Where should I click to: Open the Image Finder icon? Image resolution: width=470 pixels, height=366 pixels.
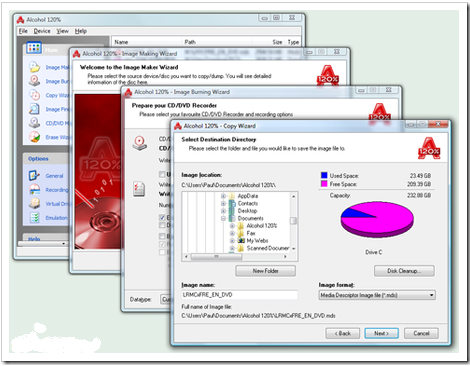click(34, 109)
